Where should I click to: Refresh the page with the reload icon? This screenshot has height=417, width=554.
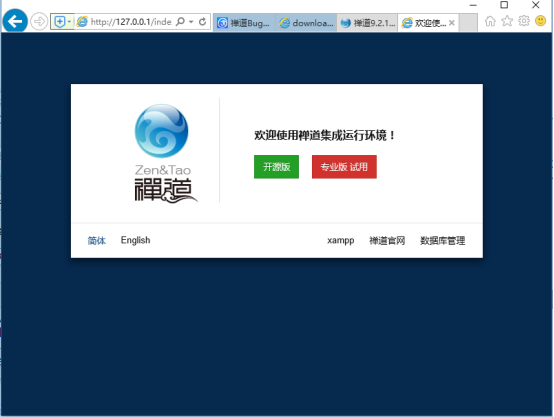click(x=202, y=22)
